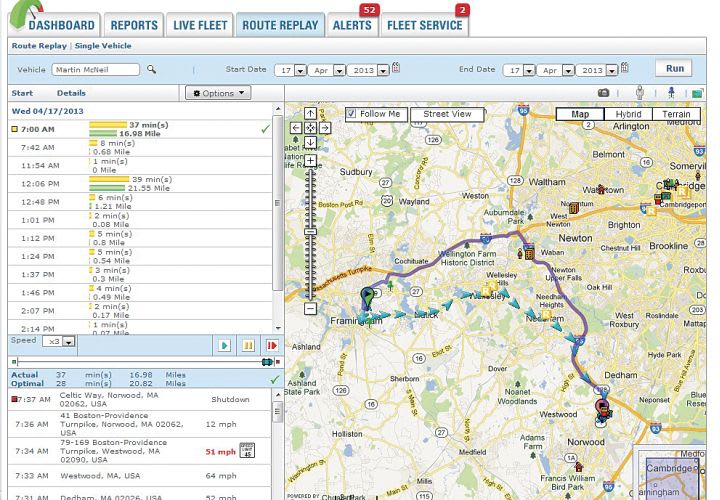Viewport: 720px width, 500px height.
Task: Select the 12:06 PM trip row
Action: pyautogui.click(x=140, y=184)
